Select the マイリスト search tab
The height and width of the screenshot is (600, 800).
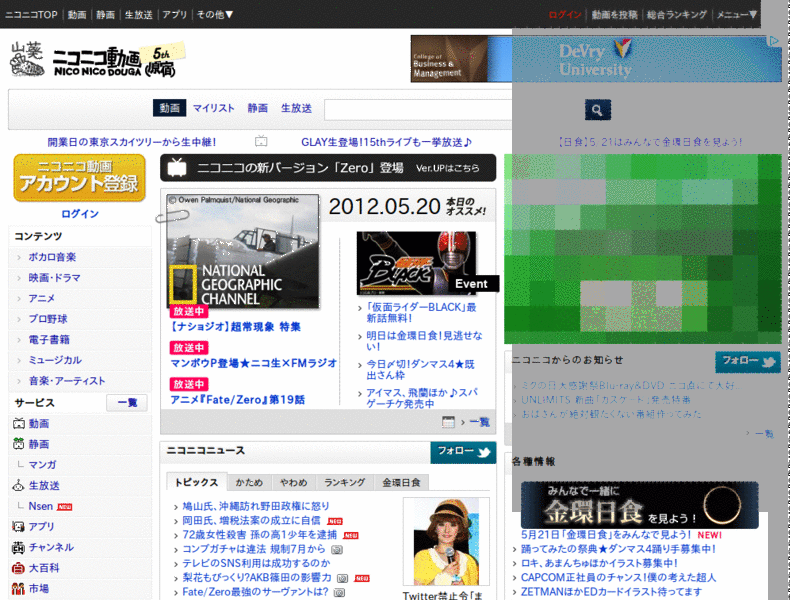214,108
